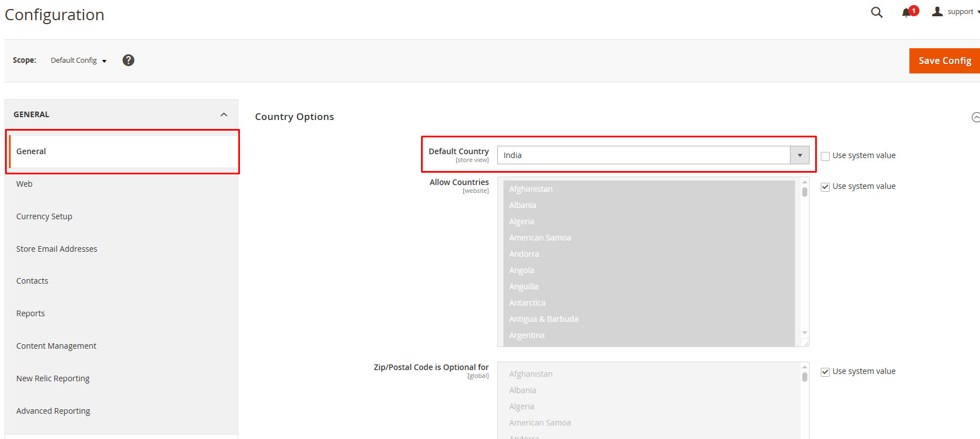Screen dimensions: 980x439
Task: Open the Default Country dropdown
Action: 653,155
